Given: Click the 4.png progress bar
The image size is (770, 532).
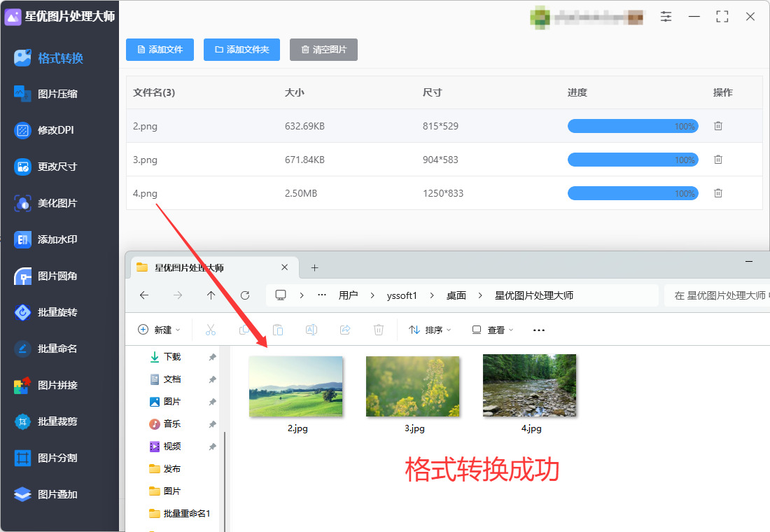Looking at the screenshot, I should click(633, 193).
